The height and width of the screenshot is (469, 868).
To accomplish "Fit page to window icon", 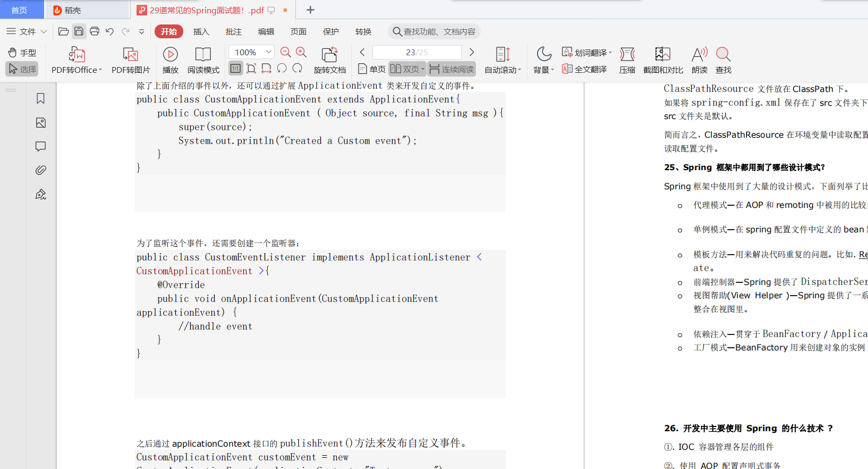I will point(251,69).
